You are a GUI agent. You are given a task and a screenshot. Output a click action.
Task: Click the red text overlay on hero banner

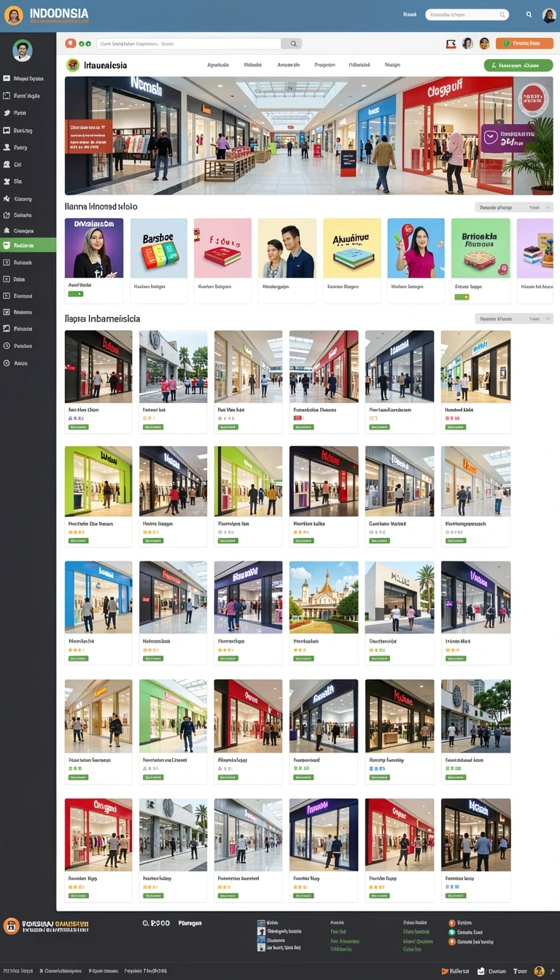[x=88, y=136]
